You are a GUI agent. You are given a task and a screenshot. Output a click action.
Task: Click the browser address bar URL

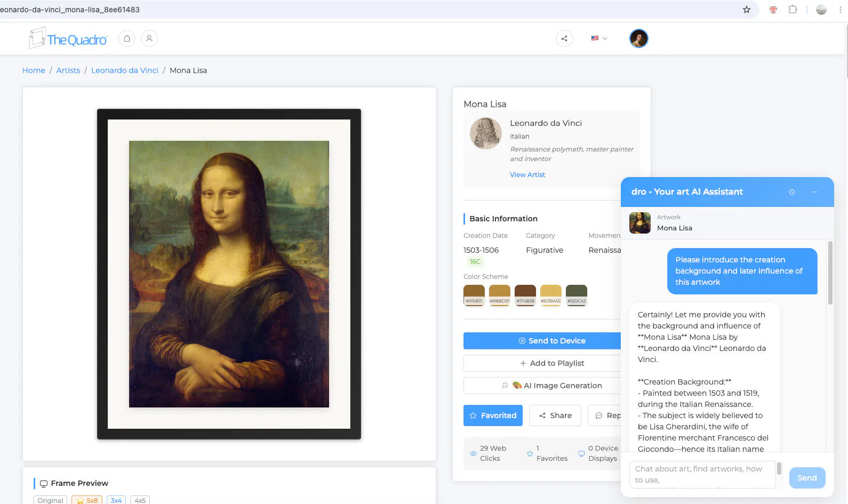click(x=70, y=10)
